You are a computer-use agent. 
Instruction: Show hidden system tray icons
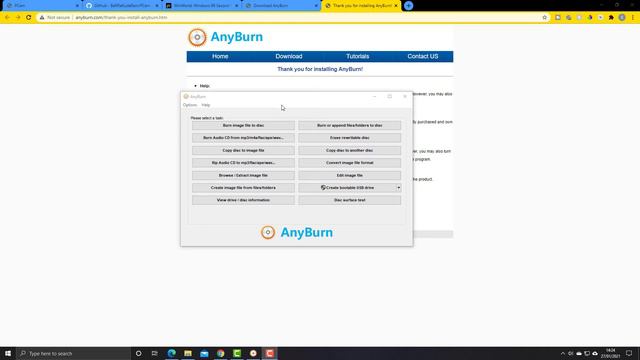tap(562, 353)
